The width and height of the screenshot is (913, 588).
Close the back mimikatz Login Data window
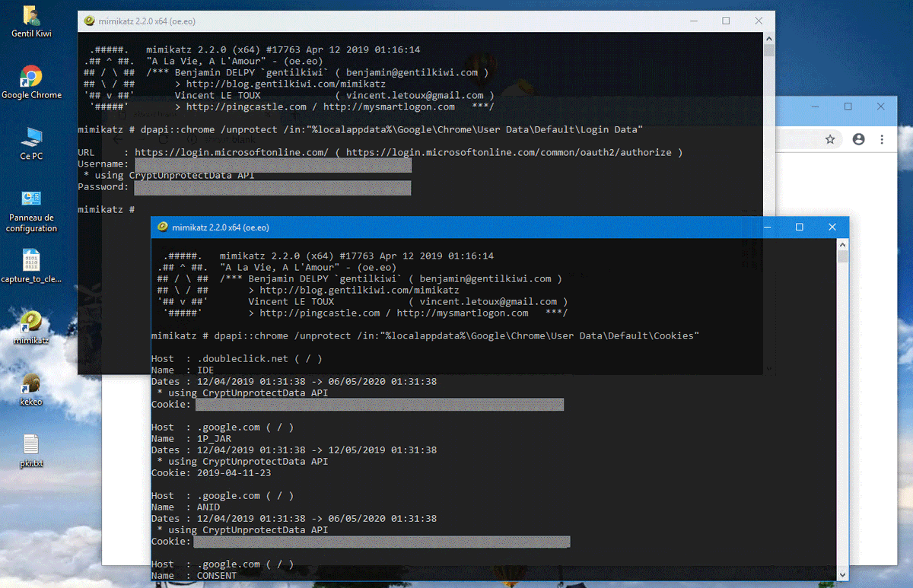coord(759,21)
